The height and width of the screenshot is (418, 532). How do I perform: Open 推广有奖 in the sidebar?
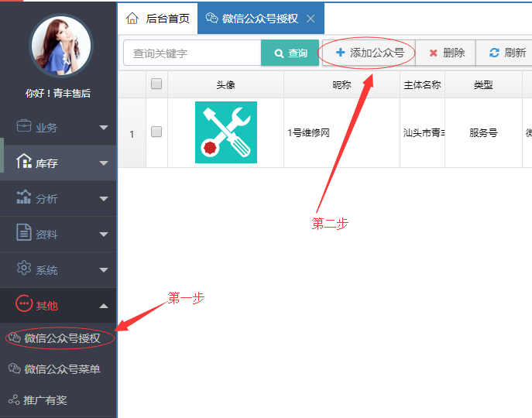point(58,400)
